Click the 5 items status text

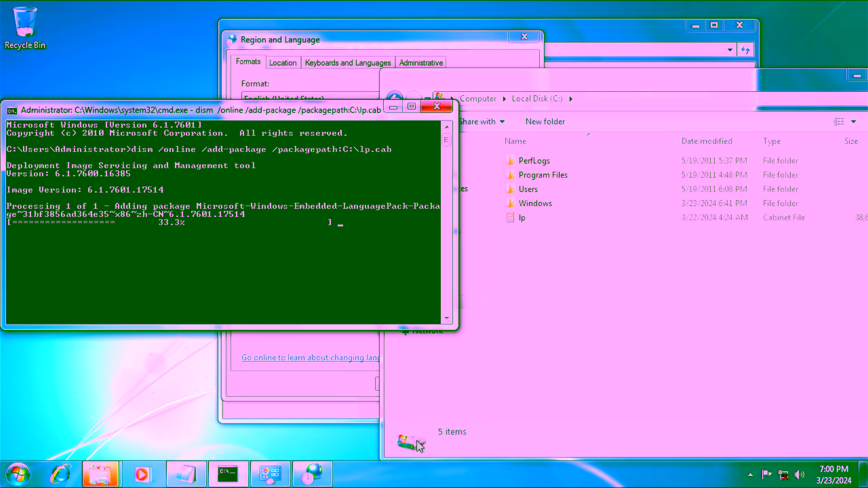click(x=452, y=432)
